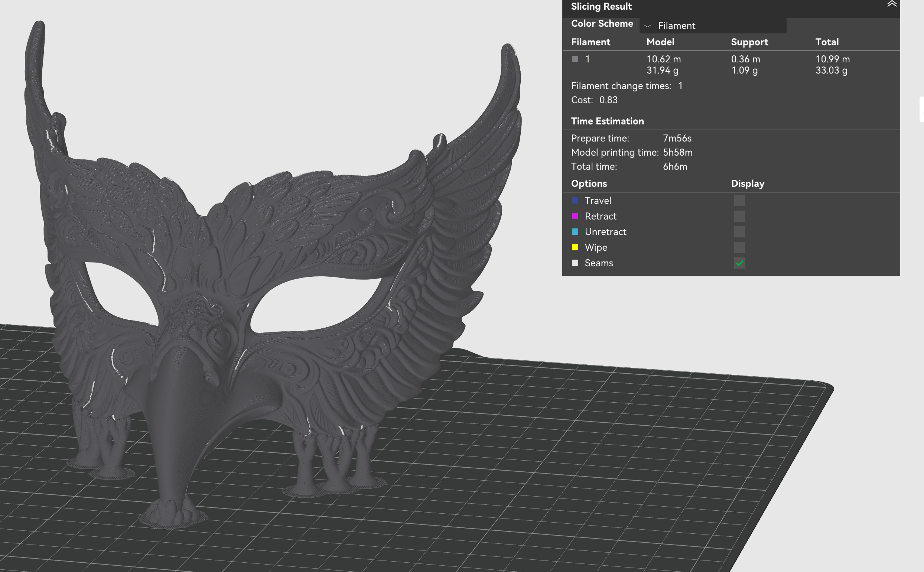This screenshot has width=924, height=572.
Task: Uncheck the Seams display checkbox
Action: (739, 263)
